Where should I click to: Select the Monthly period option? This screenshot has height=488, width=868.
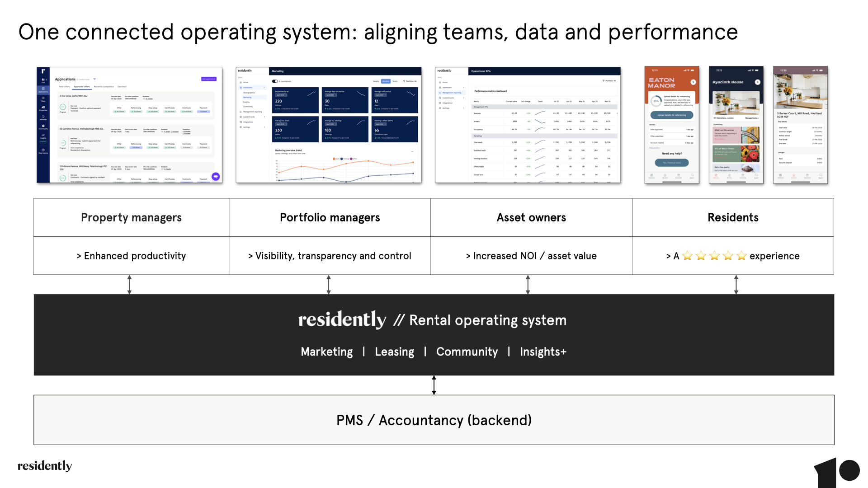386,81
